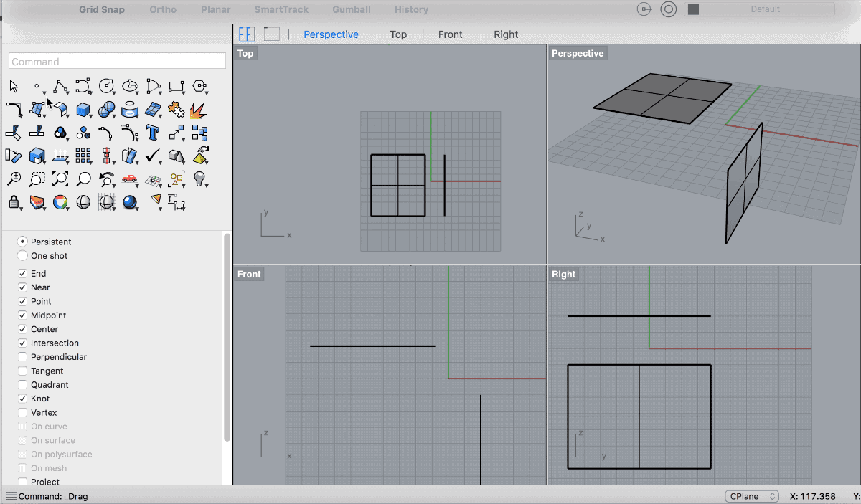861x504 pixels.
Task: Select the One shot radio option
Action: [23, 256]
